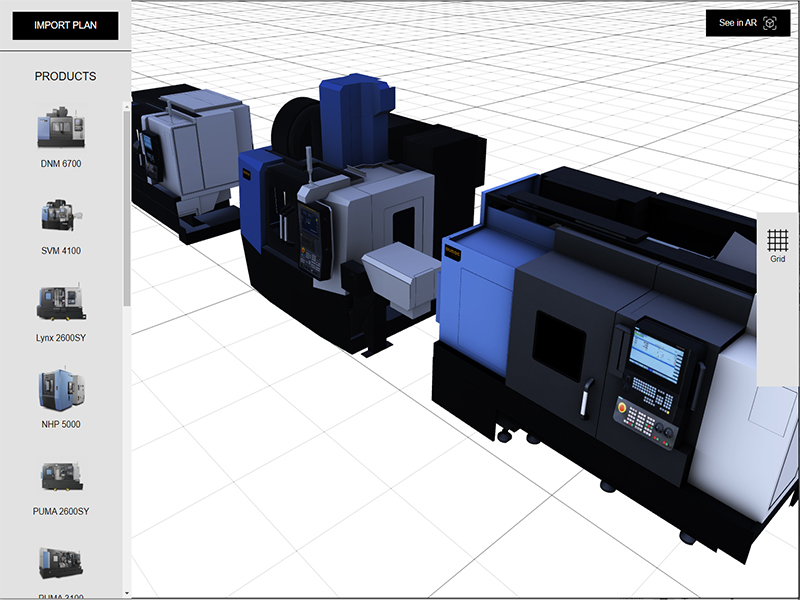Screen dimensions: 800x600
Task: Click the AR cube icon
Action: pos(769,23)
